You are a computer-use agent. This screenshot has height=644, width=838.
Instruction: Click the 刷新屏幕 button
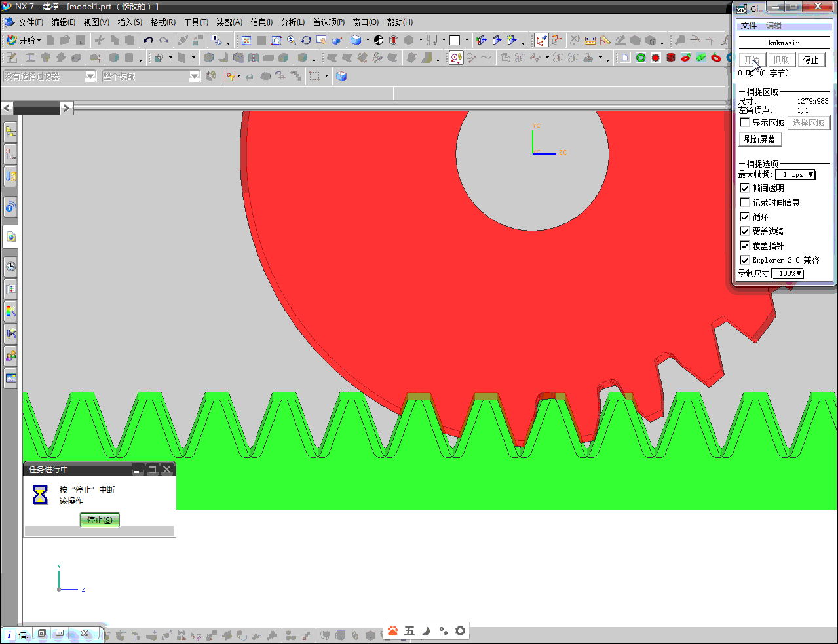click(x=760, y=139)
